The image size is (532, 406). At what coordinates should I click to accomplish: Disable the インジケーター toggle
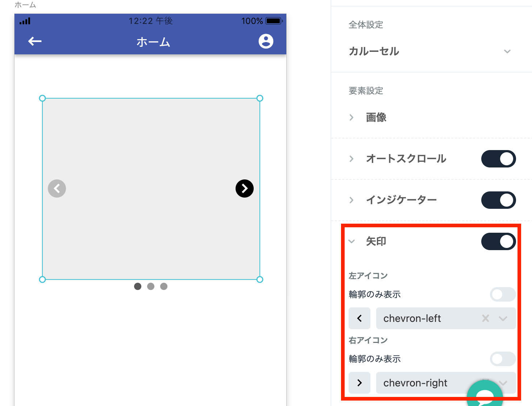498,200
